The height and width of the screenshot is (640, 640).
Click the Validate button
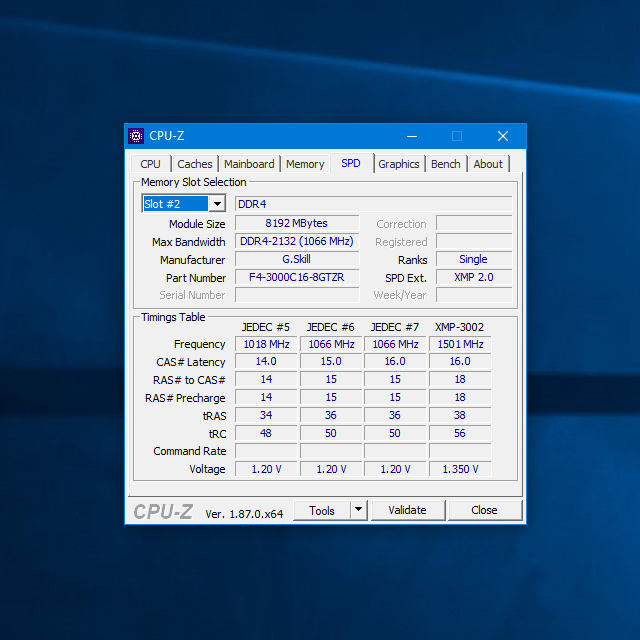click(x=407, y=510)
